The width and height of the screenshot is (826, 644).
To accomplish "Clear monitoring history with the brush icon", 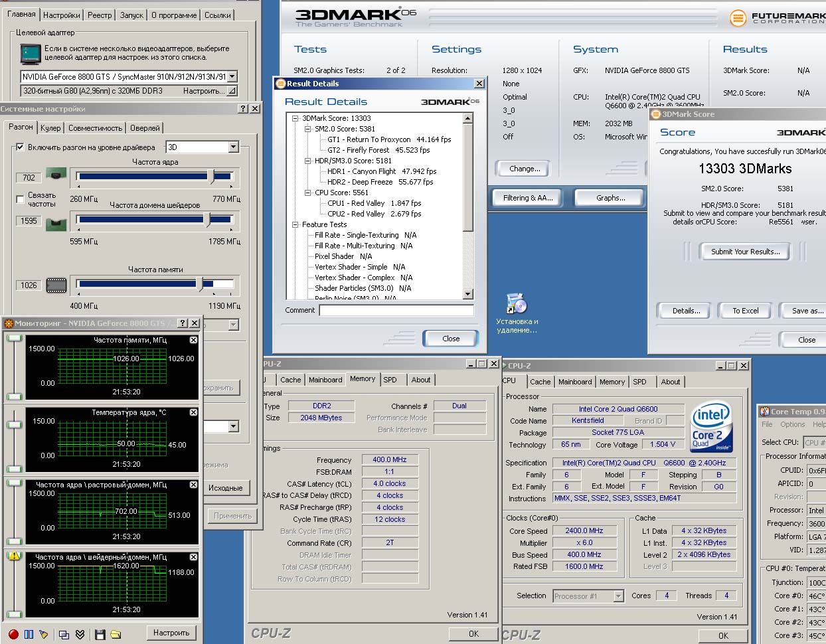I will click(x=44, y=634).
